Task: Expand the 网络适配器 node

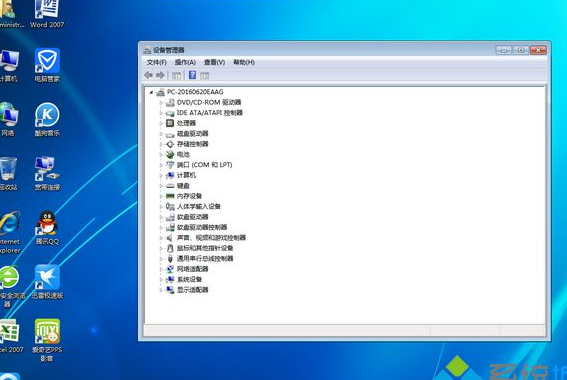Action: (x=161, y=269)
